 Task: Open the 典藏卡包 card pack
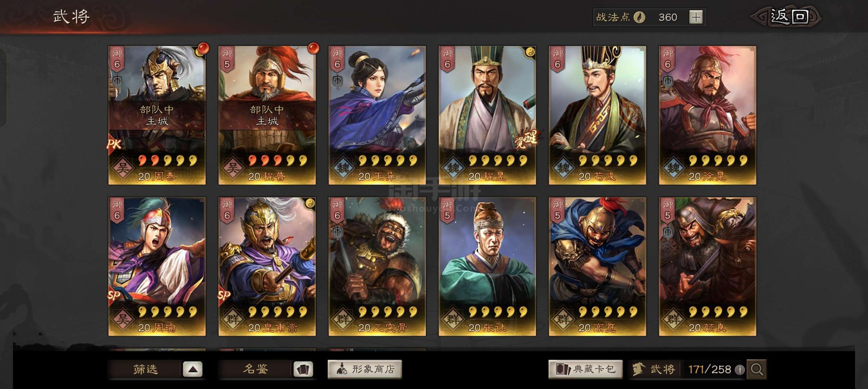point(585,369)
